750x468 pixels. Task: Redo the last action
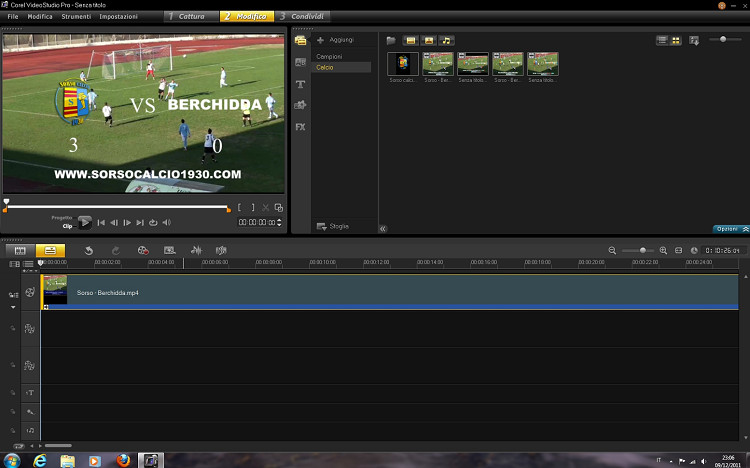coord(115,250)
